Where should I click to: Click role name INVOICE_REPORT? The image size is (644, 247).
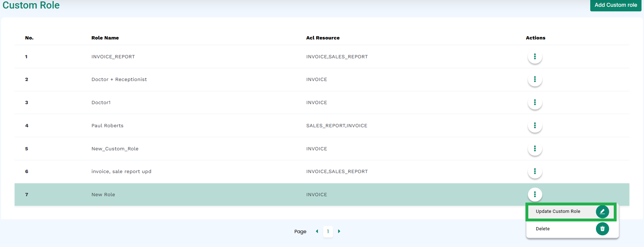pyautogui.click(x=113, y=57)
